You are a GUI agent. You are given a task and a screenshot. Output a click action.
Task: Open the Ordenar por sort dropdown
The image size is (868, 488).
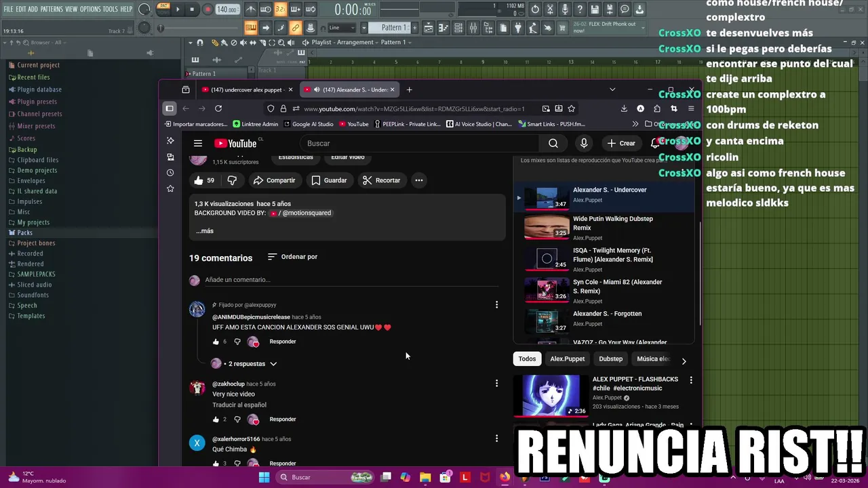pos(292,257)
